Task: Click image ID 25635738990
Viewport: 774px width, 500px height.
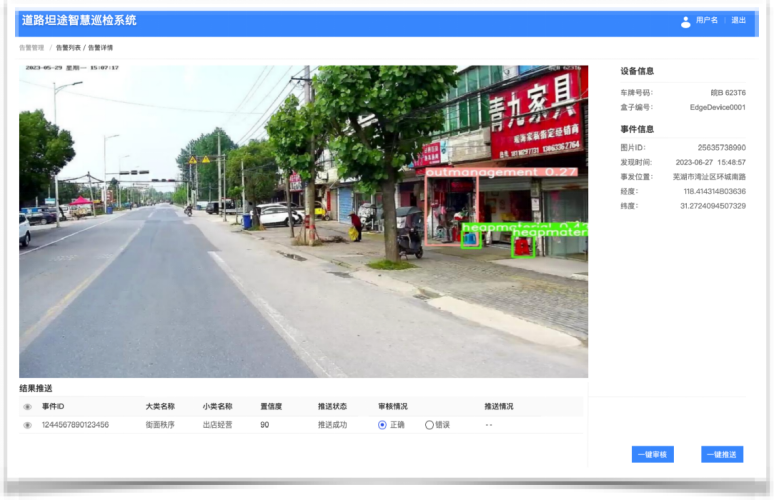Action: (x=722, y=148)
